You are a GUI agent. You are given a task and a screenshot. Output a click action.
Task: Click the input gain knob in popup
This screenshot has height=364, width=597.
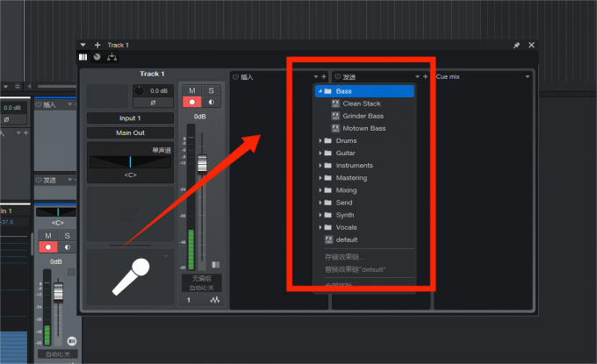(x=140, y=90)
